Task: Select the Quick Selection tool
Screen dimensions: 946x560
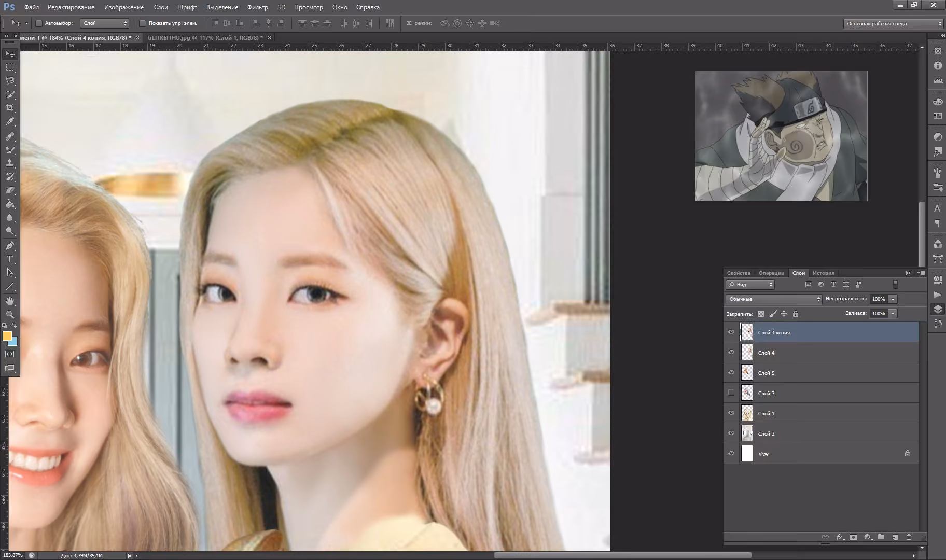Action: click(10, 94)
